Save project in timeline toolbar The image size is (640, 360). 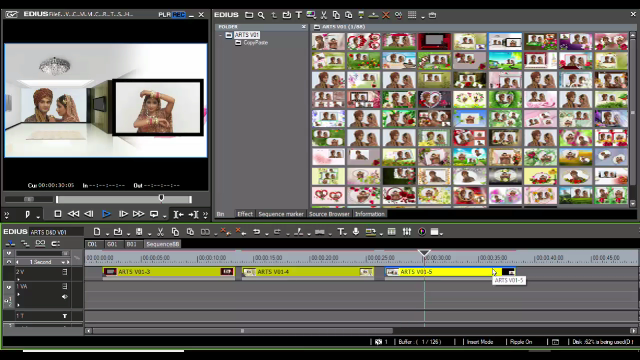click(139, 232)
